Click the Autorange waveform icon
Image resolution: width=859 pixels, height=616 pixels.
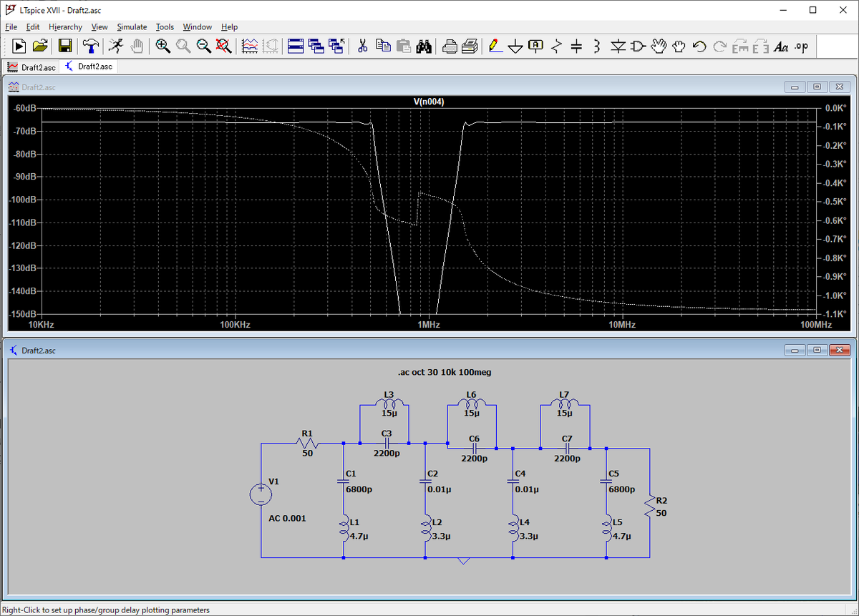click(250, 46)
